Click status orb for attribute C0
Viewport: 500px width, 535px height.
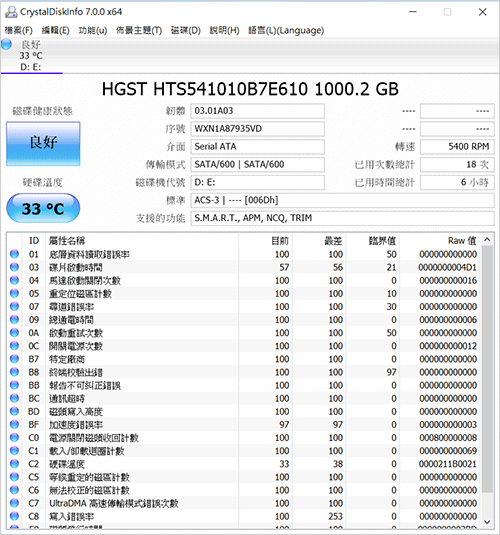pos(14,437)
